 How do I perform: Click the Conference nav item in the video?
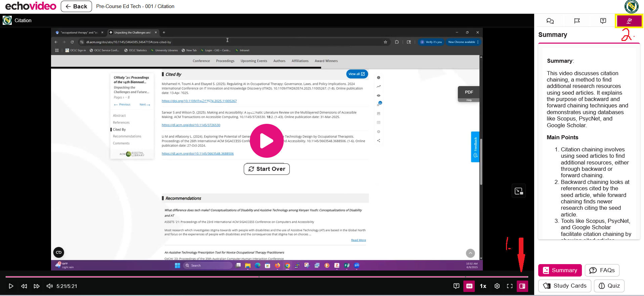201,61
